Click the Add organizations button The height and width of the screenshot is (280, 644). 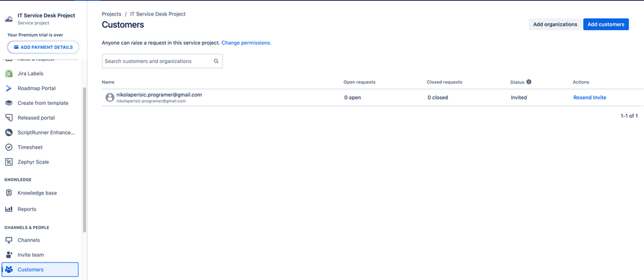(x=555, y=24)
